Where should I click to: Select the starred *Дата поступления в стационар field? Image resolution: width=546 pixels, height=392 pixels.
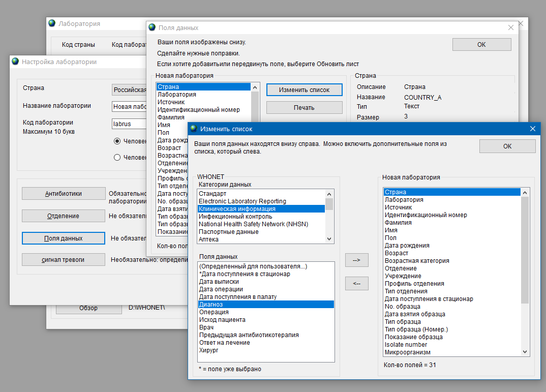[x=266, y=274]
